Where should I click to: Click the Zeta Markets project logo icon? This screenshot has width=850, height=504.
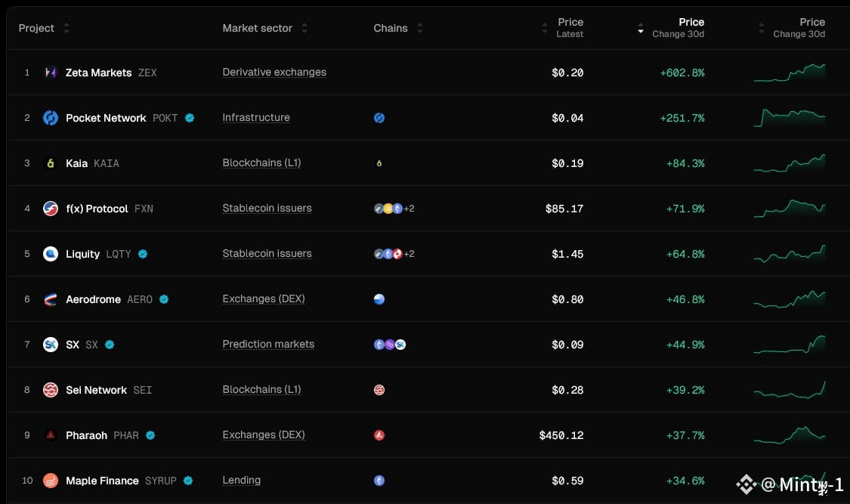51,72
